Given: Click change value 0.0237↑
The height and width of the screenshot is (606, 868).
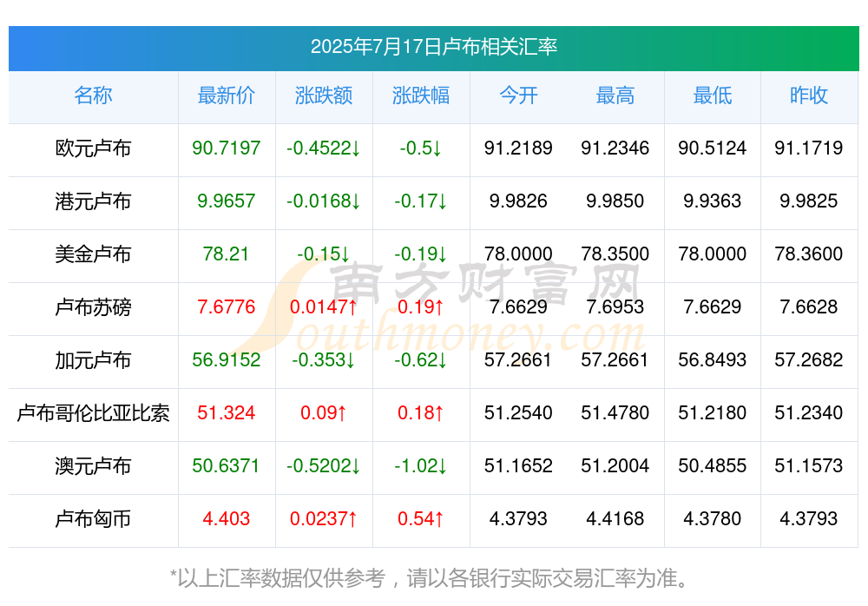Looking at the screenshot, I should pyautogui.click(x=323, y=518).
